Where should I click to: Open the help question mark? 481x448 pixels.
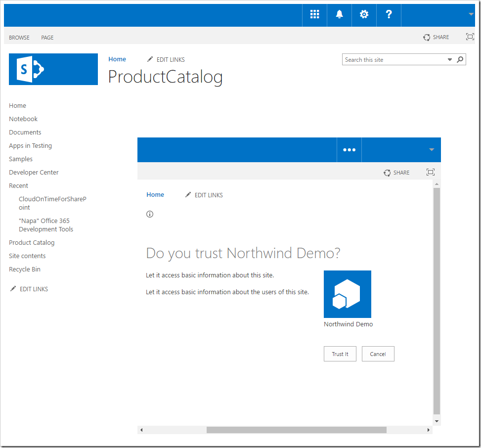(389, 14)
